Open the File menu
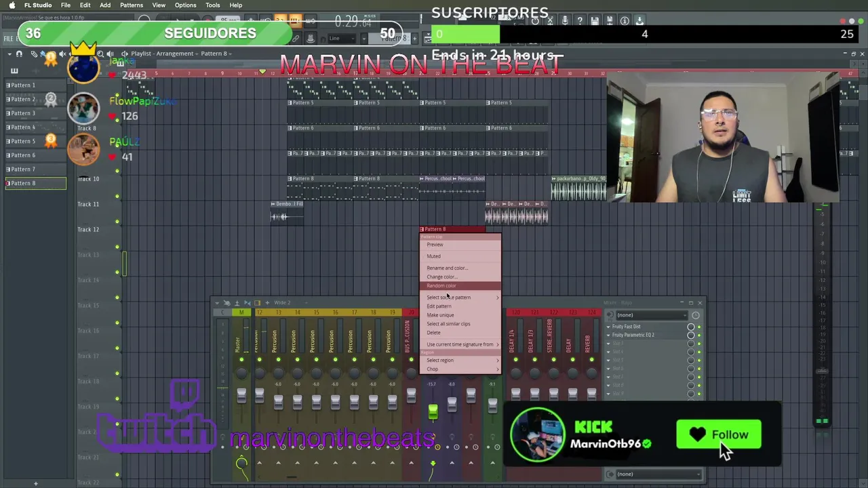Screen dimensions: 868x488 coord(66,5)
